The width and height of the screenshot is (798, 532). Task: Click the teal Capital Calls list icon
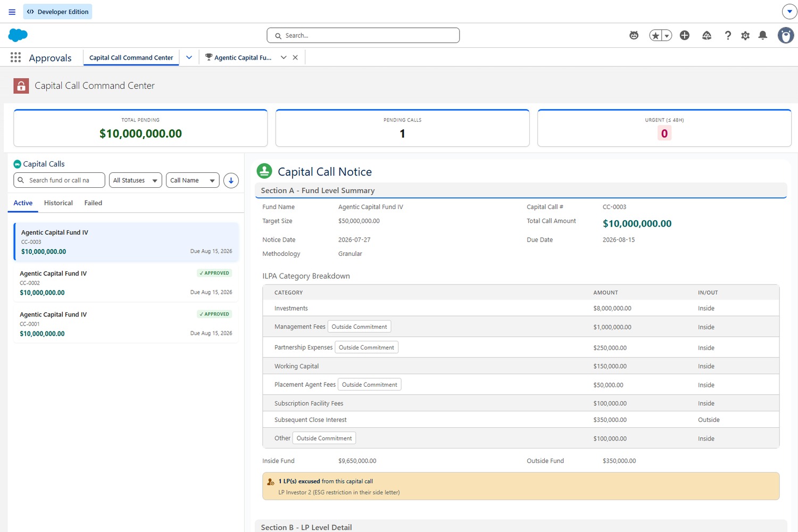pyautogui.click(x=17, y=164)
